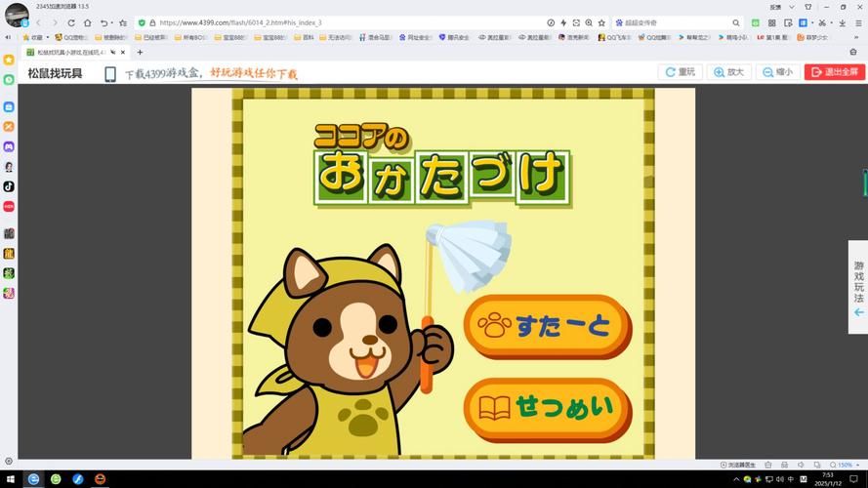The width and height of the screenshot is (868, 488).
Task: Click the blue panel extension icon
Action: (804, 22)
